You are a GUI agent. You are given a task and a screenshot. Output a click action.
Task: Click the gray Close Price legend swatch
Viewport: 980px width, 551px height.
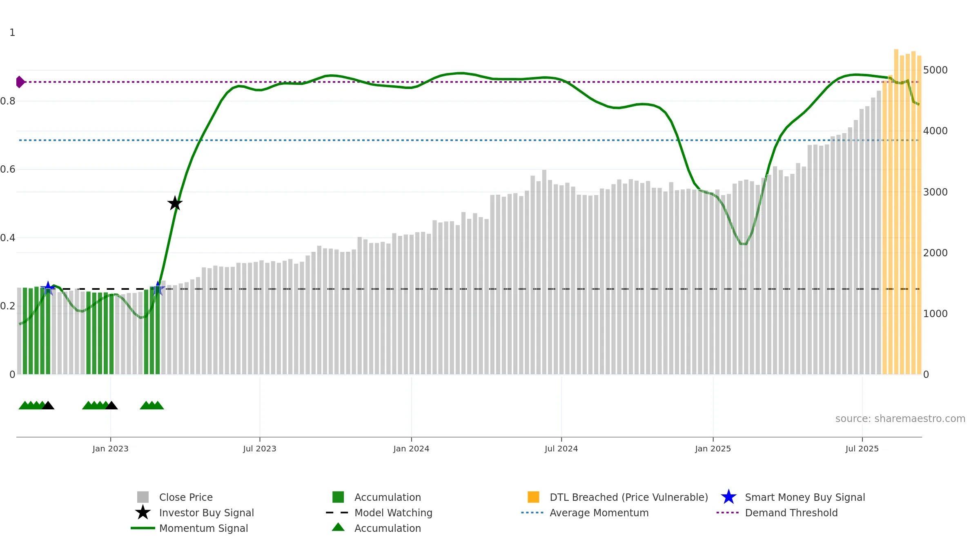point(143,497)
